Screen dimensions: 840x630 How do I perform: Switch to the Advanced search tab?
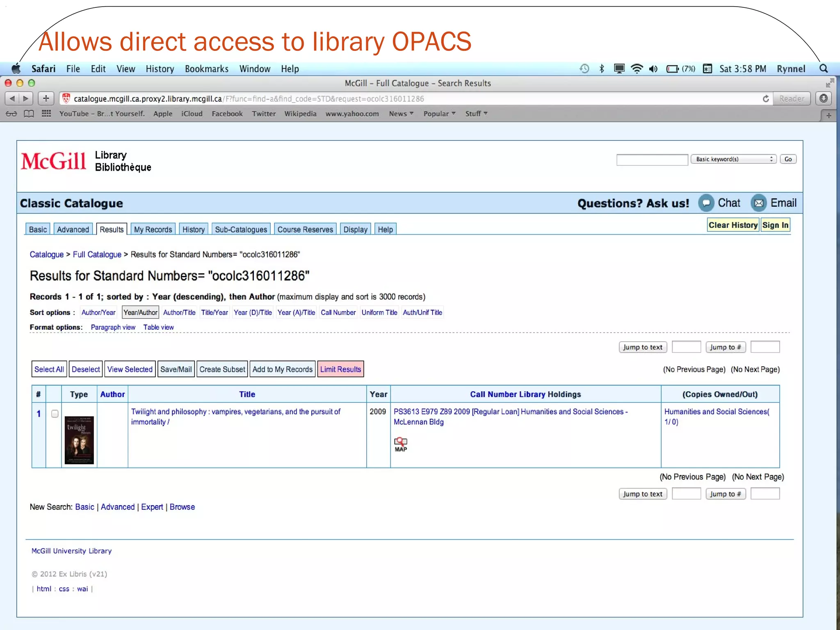point(73,229)
